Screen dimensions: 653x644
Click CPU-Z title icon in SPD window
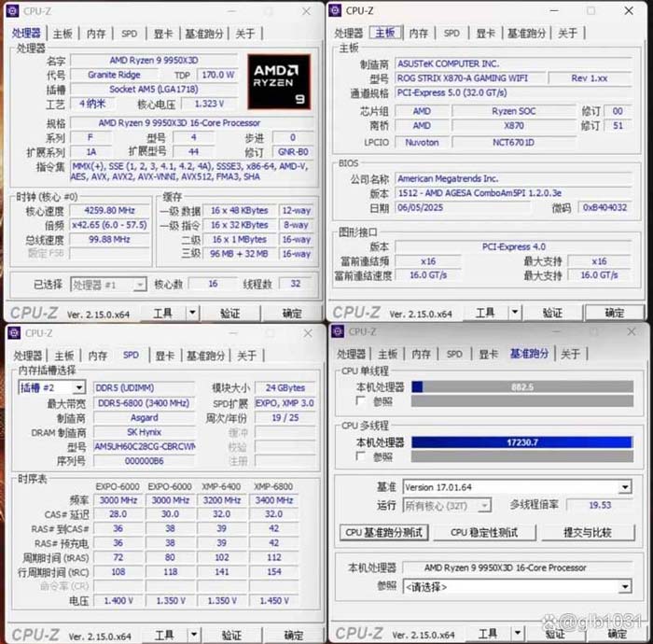pos(15,333)
